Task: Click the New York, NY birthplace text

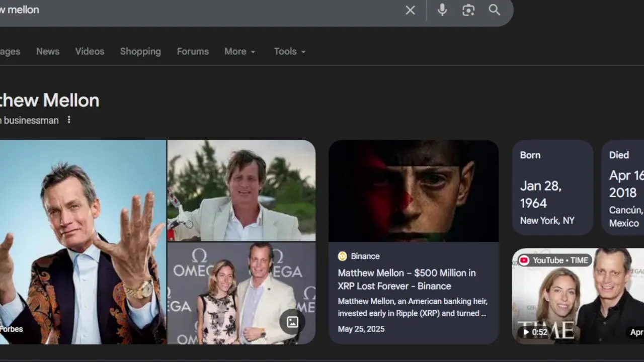Action: click(547, 220)
